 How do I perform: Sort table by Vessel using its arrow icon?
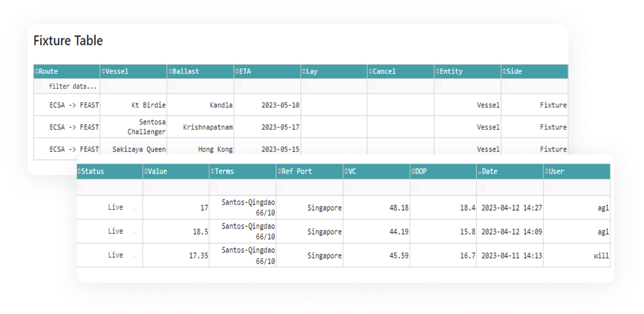(103, 72)
